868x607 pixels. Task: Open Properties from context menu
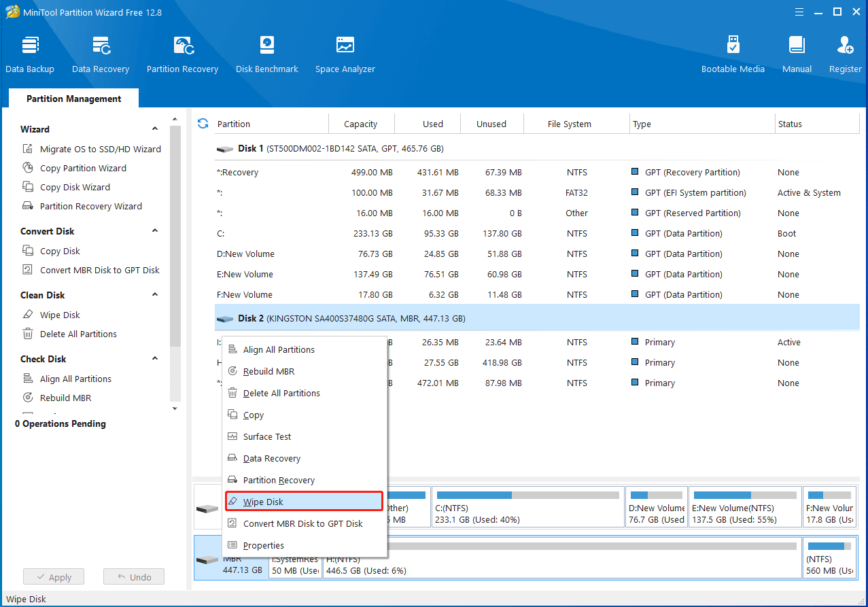tap(305, 545)
